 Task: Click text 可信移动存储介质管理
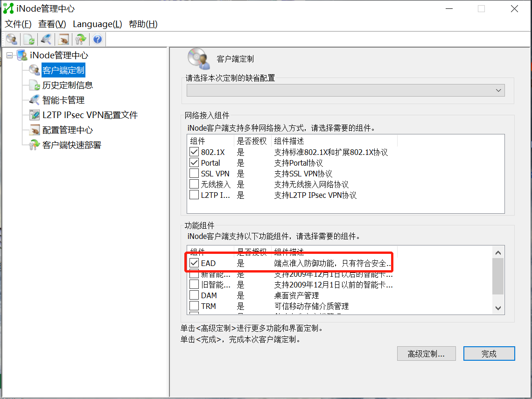(x=311, y=307)
